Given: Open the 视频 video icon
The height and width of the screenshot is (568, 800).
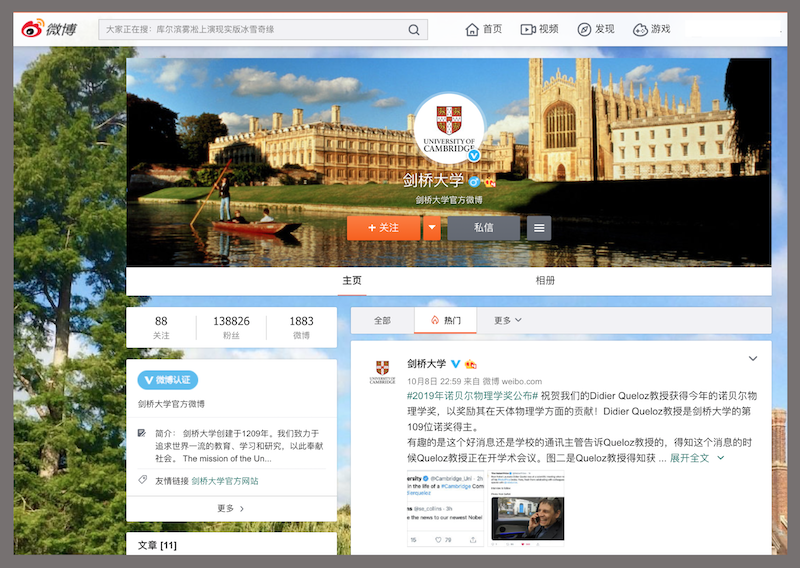Looking at the screenshot, I should (528, 29).
